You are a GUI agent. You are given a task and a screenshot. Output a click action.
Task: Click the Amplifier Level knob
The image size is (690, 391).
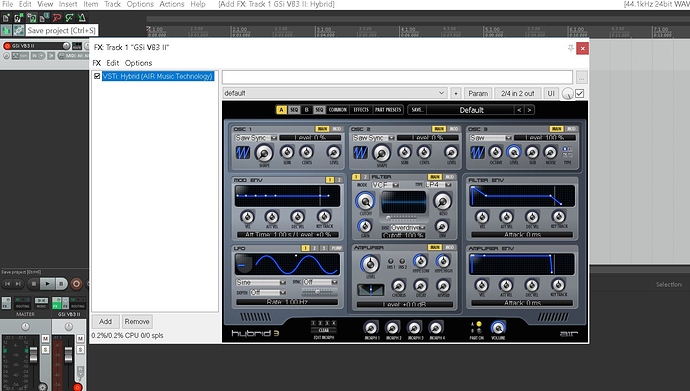pos(370,264)
